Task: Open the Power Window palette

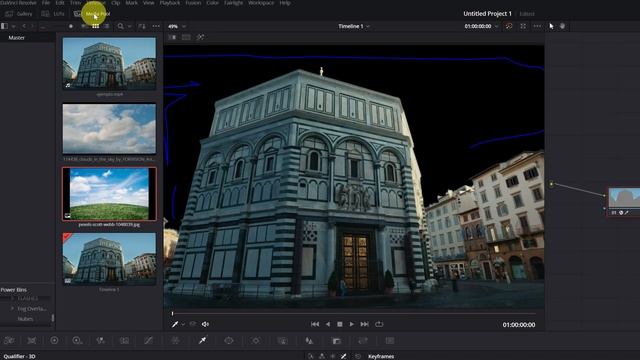Action: pos(229,340)
